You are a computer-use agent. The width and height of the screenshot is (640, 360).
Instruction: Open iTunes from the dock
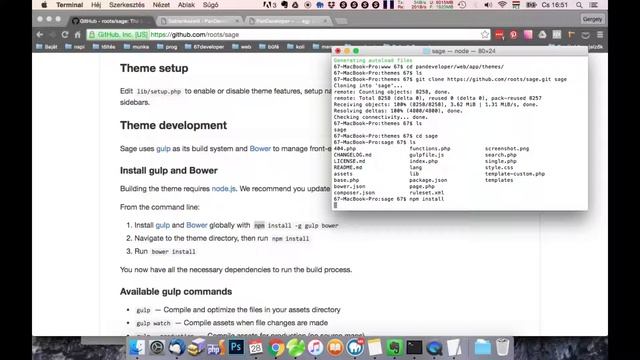click(x=316, y=347)
